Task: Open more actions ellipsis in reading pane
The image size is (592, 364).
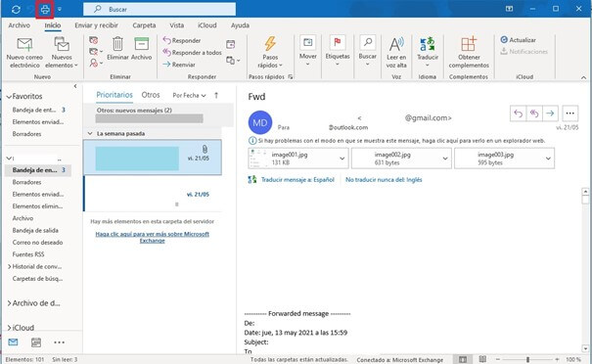Action: click(x=570, y=114)
